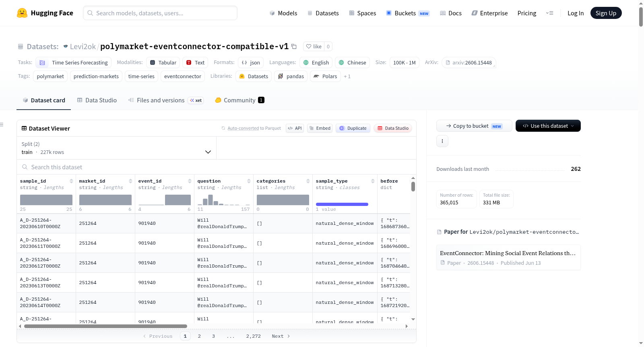The width and height of the screenshot is (644, 347).
Task: Open the EventConnector paper card link
Action: pos(508,258)
